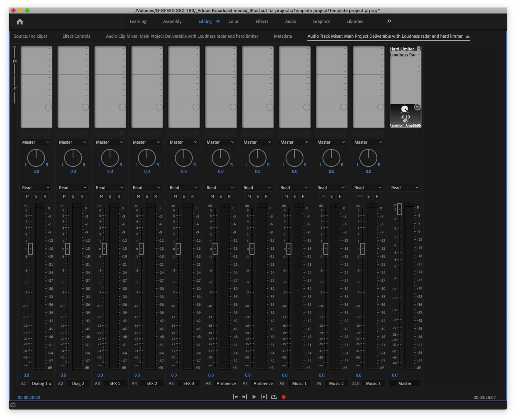Arm Music 1 track for record with R

(x=303, y=196)
